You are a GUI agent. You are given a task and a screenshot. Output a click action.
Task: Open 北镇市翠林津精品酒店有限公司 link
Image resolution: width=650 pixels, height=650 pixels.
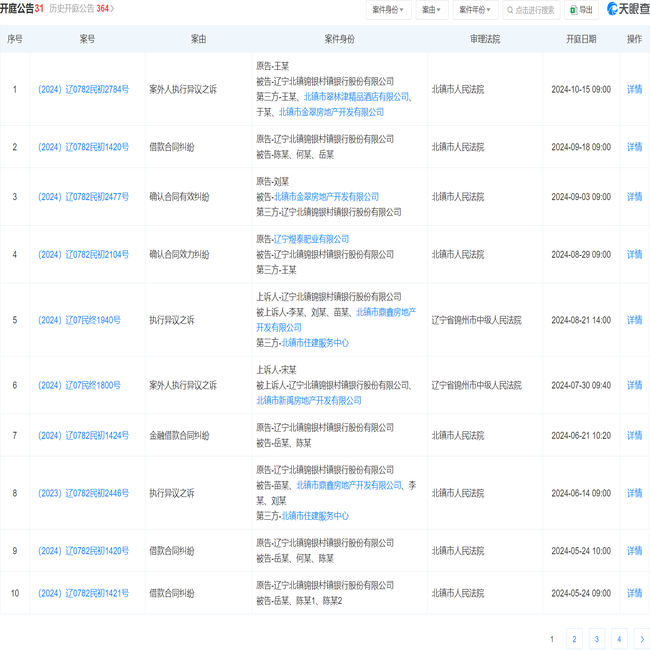pos(356,97)
